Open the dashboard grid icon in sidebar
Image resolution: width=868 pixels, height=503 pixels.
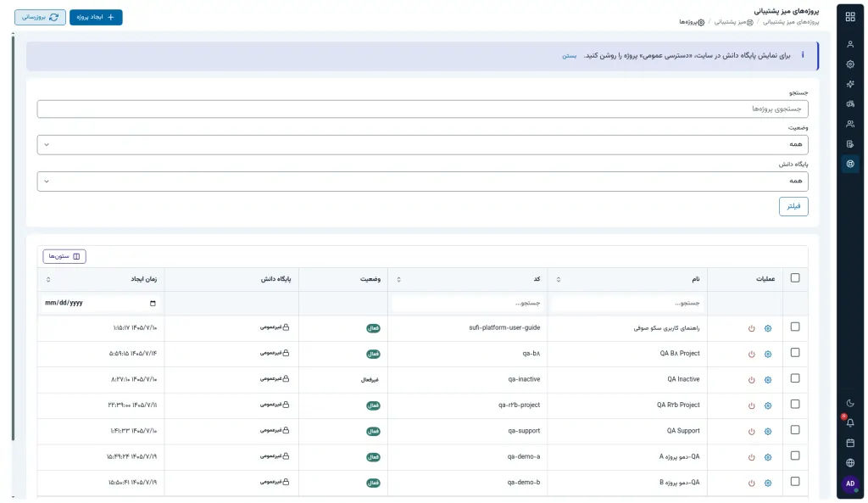(x=849, y=17)
